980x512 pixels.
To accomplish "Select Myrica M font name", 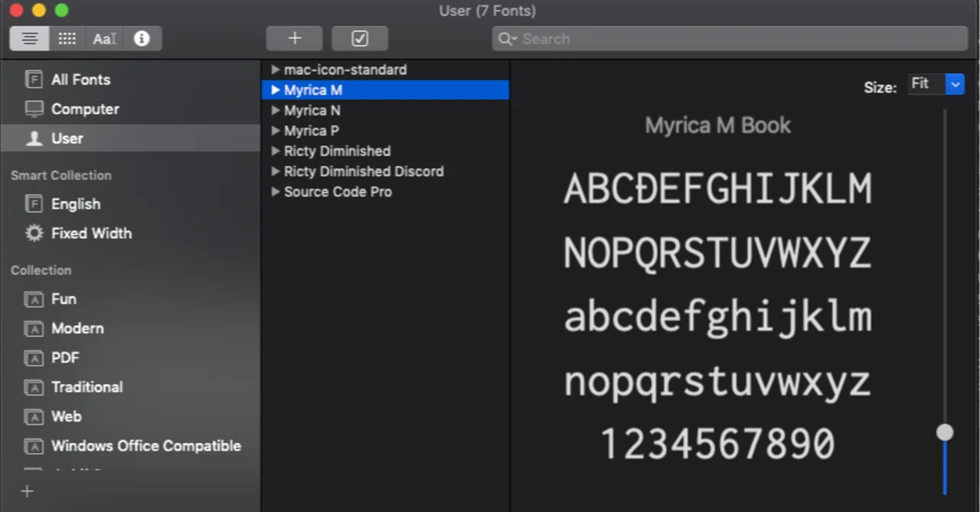I will pyautogui.click(x=313, y=90).
